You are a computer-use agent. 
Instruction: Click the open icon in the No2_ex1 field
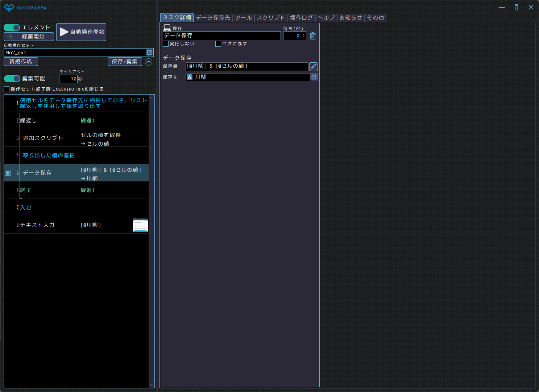tap(149, 53)
